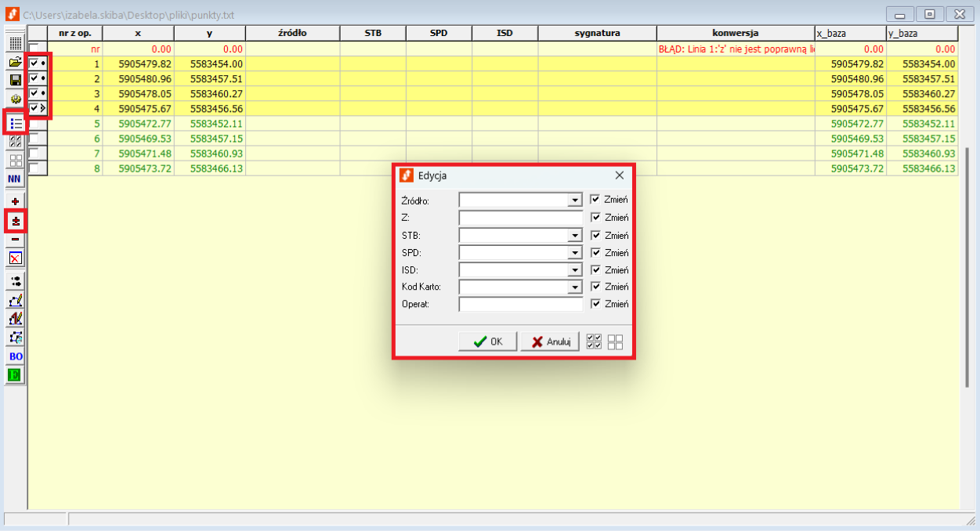Click the sygnatura column header

point(597,33)
